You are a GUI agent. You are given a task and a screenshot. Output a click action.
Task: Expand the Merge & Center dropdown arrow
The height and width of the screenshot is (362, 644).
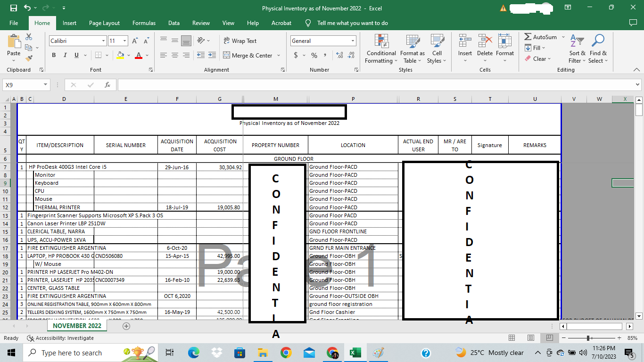(x=279, y=55)
